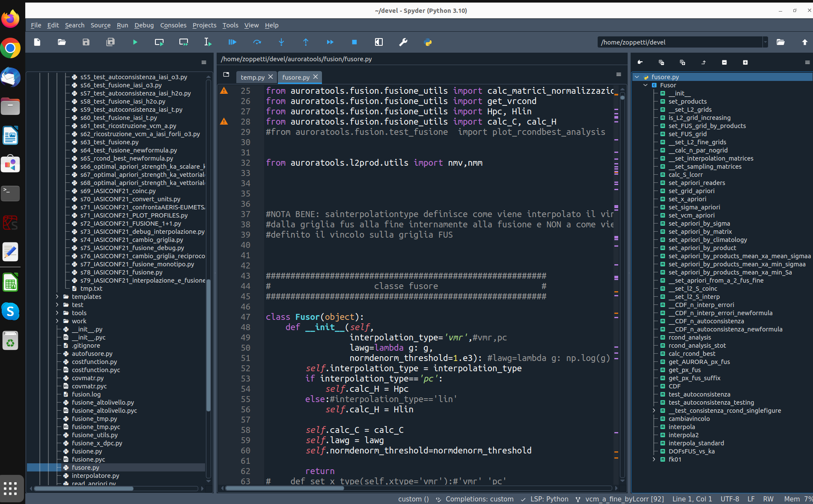Switch to the temp.py editor tab

coord(252,77)
